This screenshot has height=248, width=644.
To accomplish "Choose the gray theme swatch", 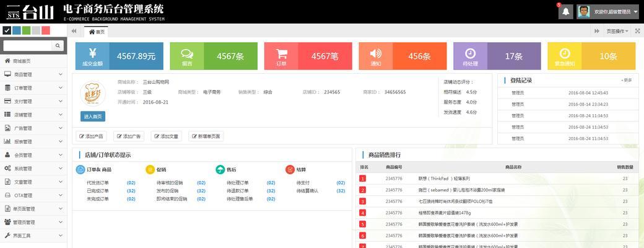I will [36, 30].
